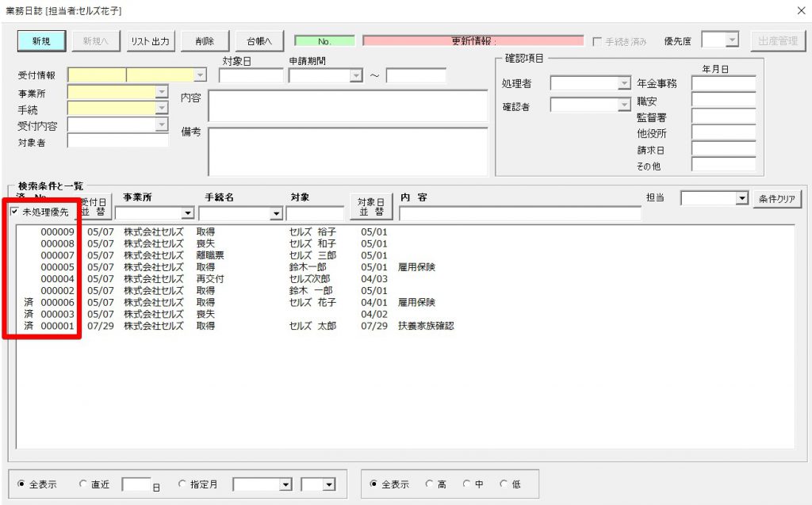This screenshot has height=505, width=812.
Task: Expand 手続 dropdown in entry form
Action: click(162, 108)
